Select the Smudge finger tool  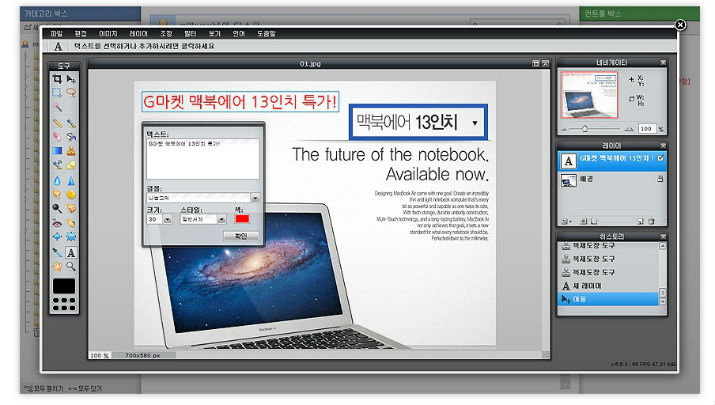coord(57,195)
